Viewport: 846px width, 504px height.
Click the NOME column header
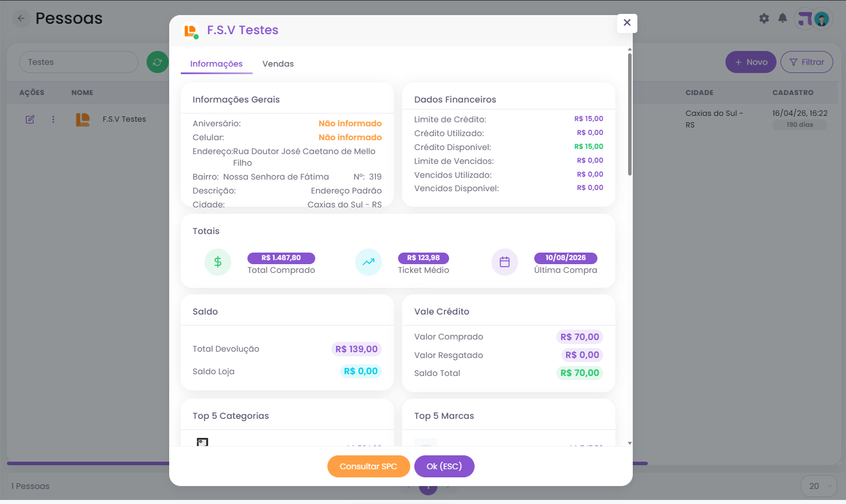click(x=82, y=93)
